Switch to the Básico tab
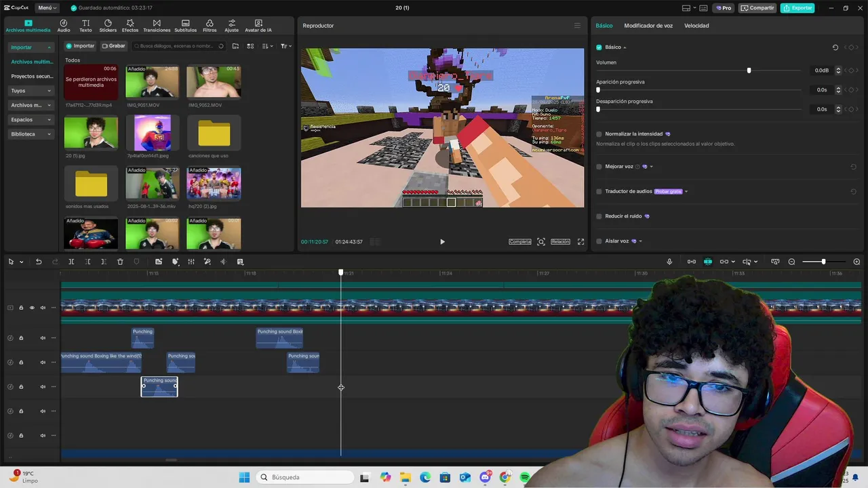The image size is (868, 488). (604, 26)
